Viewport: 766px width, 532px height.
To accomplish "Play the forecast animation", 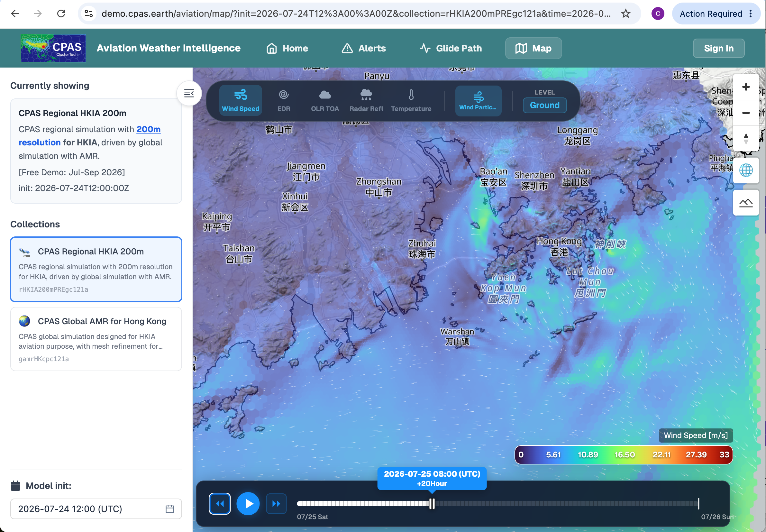I will [248, 503].
